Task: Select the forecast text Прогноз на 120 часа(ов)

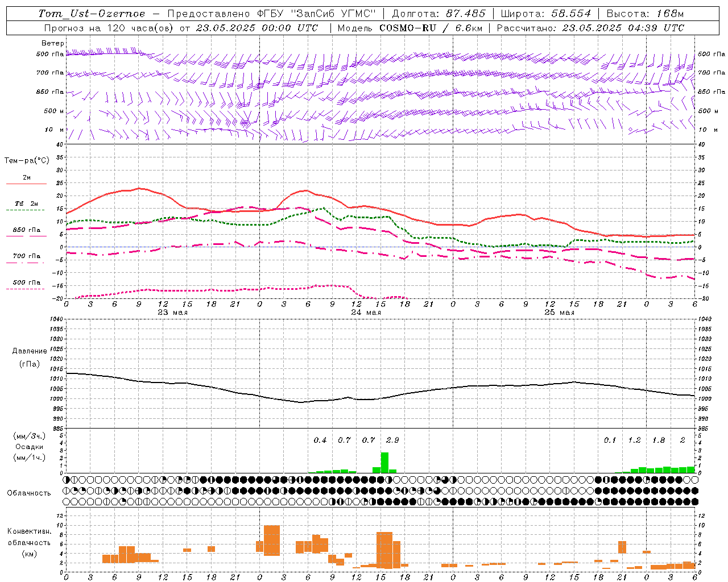Action: [109, 28]
